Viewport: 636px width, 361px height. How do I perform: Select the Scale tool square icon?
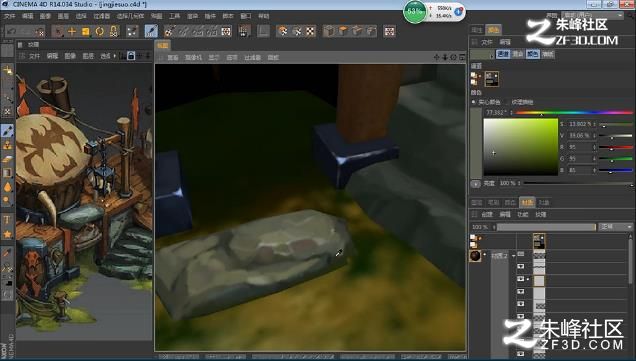(86, 31)
